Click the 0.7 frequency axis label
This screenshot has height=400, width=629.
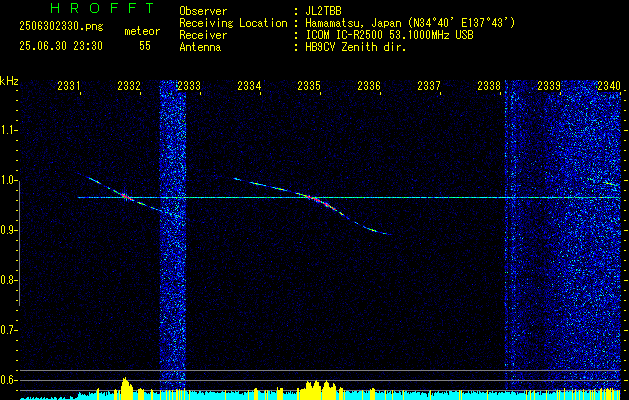coord(8,330)
